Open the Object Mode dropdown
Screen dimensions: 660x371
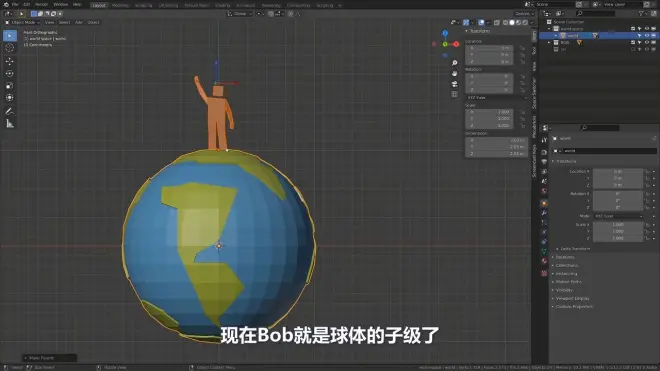pyautogui.click(x=22, y=22)
